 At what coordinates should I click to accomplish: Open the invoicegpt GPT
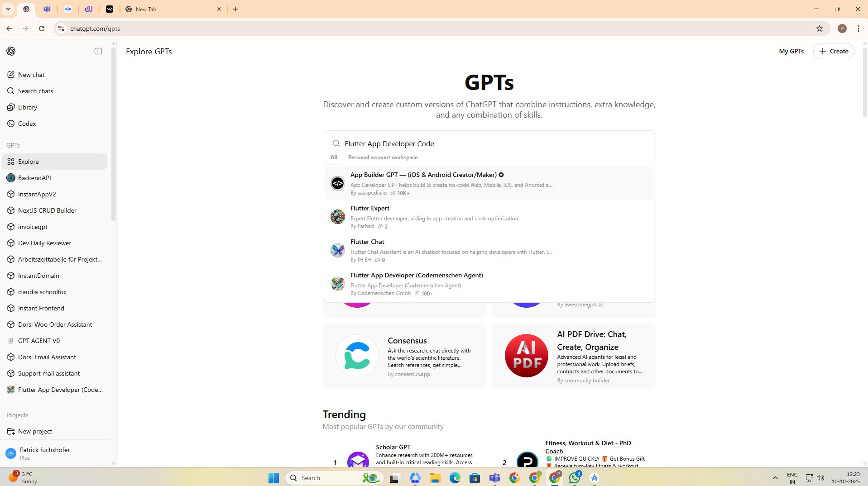click(54, 227)
